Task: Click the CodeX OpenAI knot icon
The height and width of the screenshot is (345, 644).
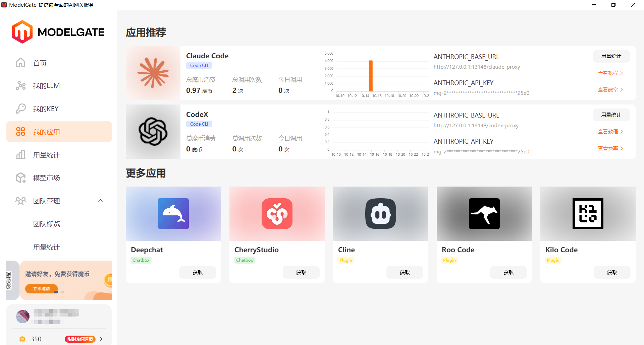Action: [x=153, y=132]
